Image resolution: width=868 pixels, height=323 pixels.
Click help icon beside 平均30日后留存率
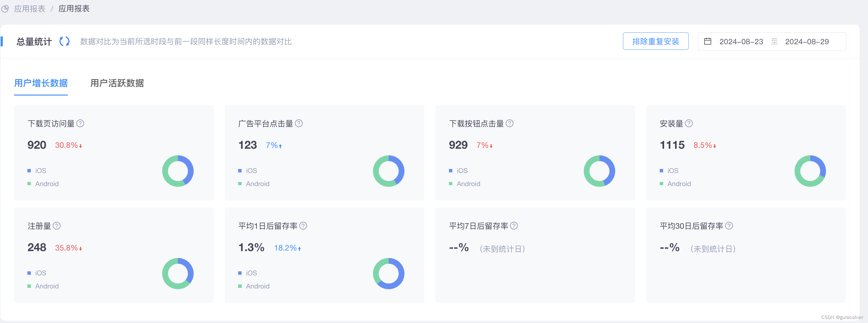tap(729, 226)
